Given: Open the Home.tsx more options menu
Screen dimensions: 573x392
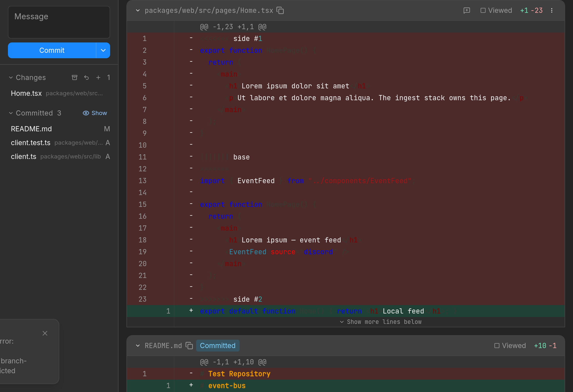Looking at the screenshot, I should (552, 10).
